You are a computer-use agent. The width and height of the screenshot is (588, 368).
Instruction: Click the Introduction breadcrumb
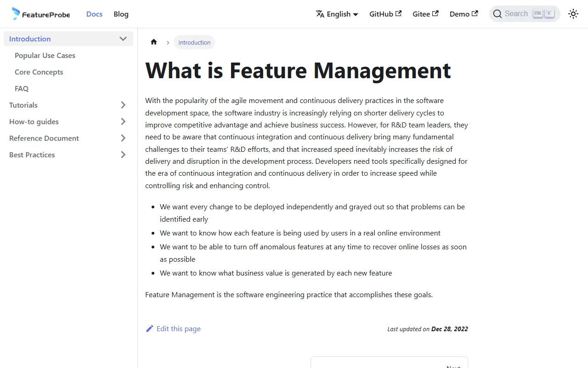[x=194, y=42]
